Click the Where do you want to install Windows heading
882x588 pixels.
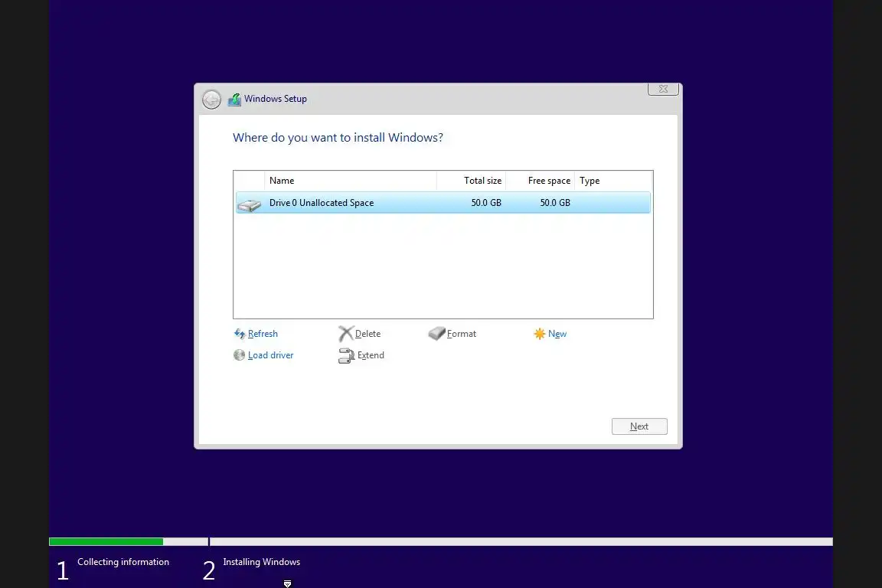[338, 138]
